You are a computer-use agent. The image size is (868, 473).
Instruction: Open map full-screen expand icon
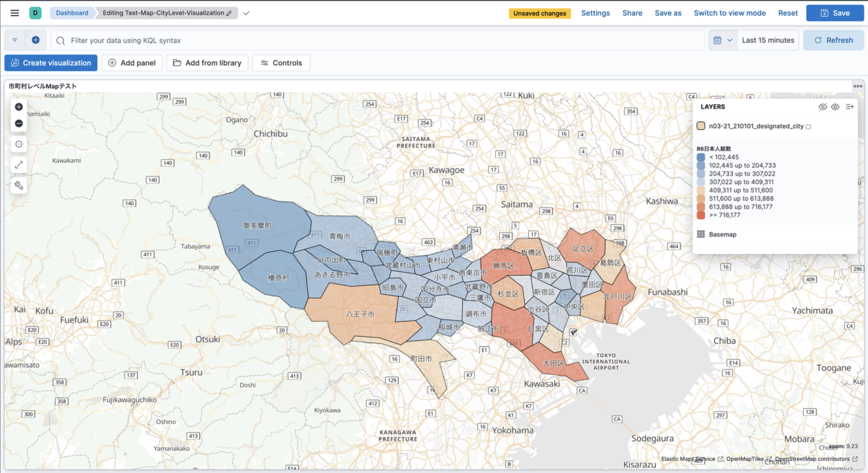point(19,165)
